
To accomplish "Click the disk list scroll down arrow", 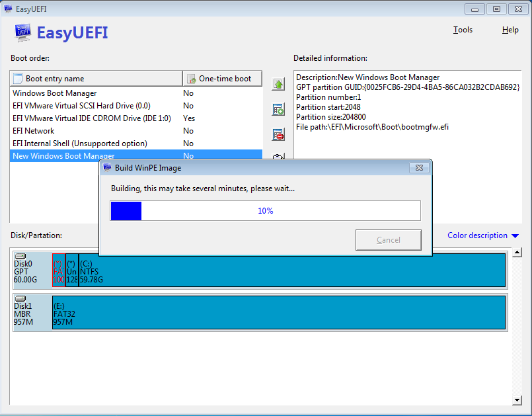I will 517,400.
